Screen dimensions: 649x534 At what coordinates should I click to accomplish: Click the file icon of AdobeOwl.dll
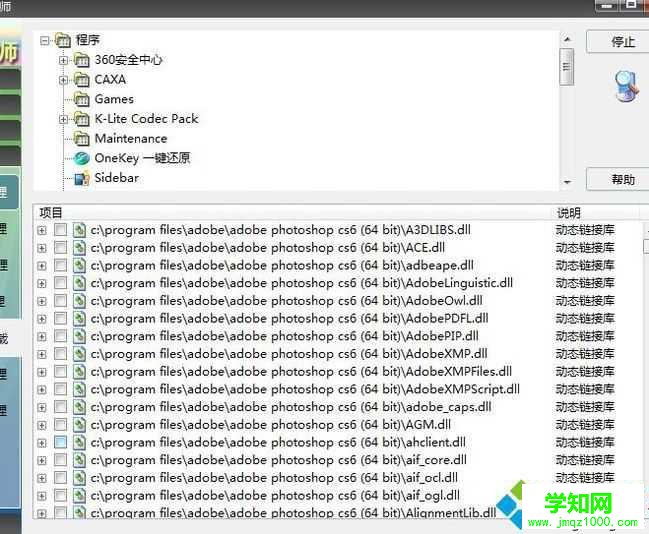[79, 301]
